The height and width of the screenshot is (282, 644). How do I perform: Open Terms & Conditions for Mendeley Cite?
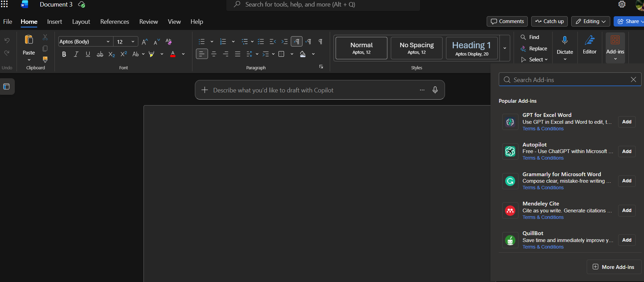tap(543, 217)
